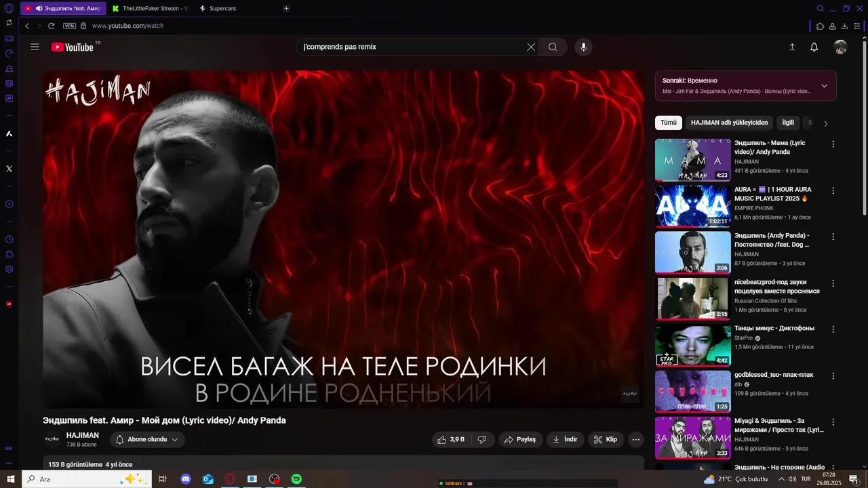Screen dimensions: 868x488
Task: Open the tab search magnifier in the title bar
Action: (820, 8)
